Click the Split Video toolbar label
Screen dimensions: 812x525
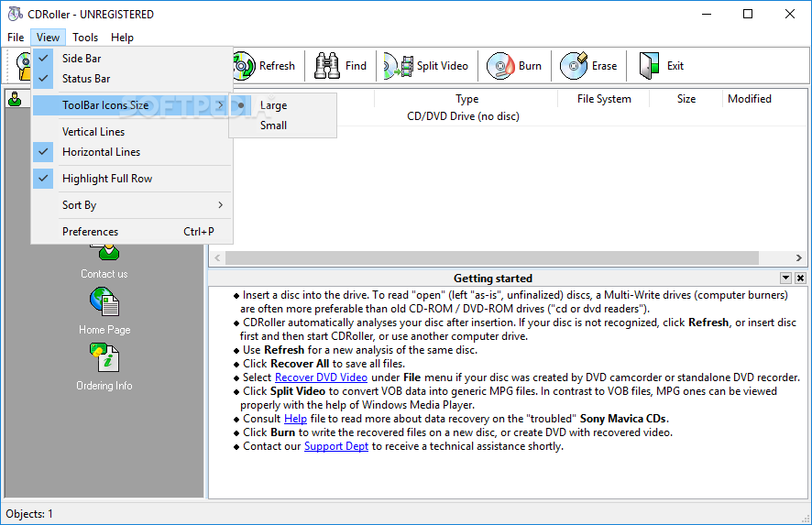point(443,66)
